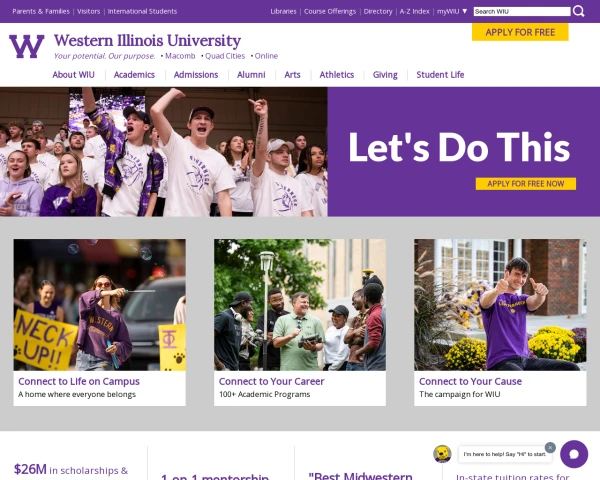The image size is (600, 480).
Task: Open Course Offerings link
Action: pyautogui.click(x=330, y=11)
